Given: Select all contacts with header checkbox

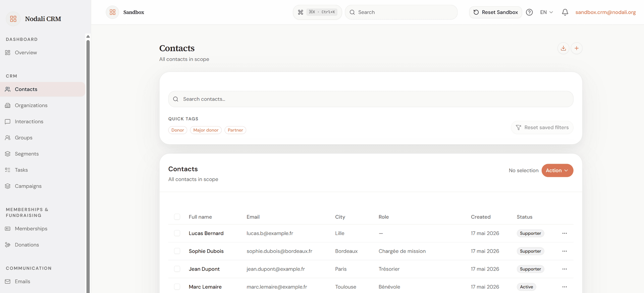Looking at the screenshot, I should pyautogui.click(x=177, y=217).
